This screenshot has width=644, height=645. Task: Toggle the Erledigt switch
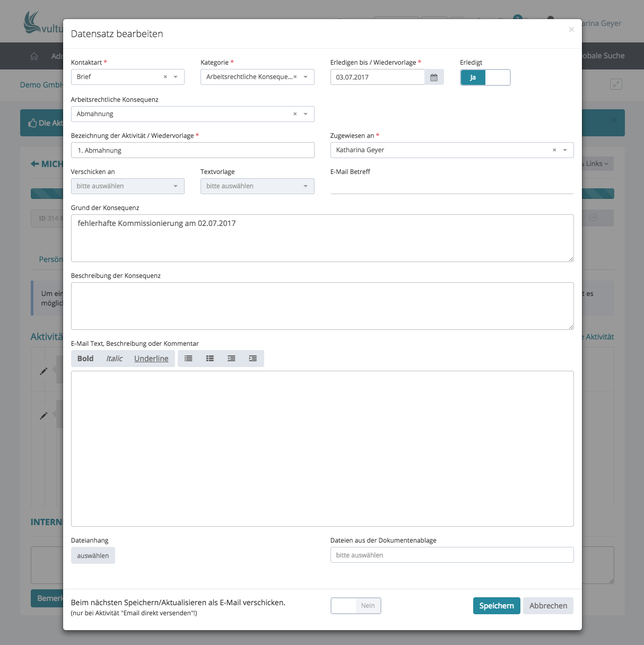(x=485, y=77)
